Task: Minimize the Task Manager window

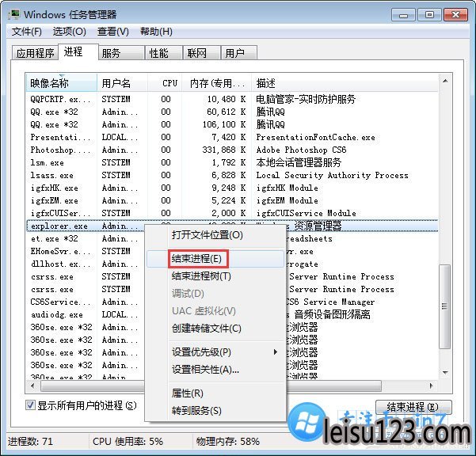Action: [403, 14]
